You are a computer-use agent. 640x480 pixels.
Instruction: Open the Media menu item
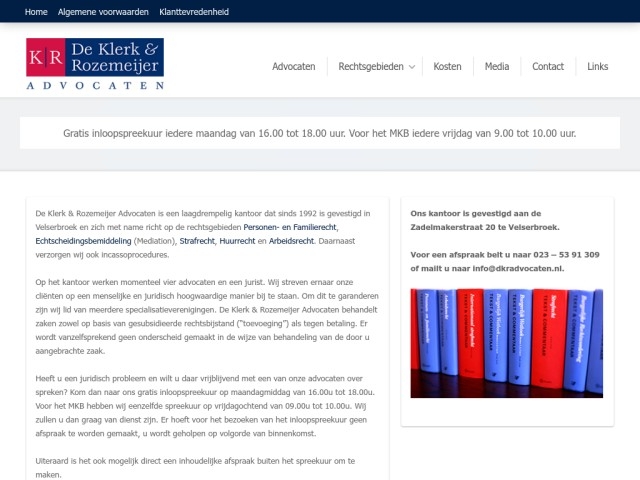(496, 67)
